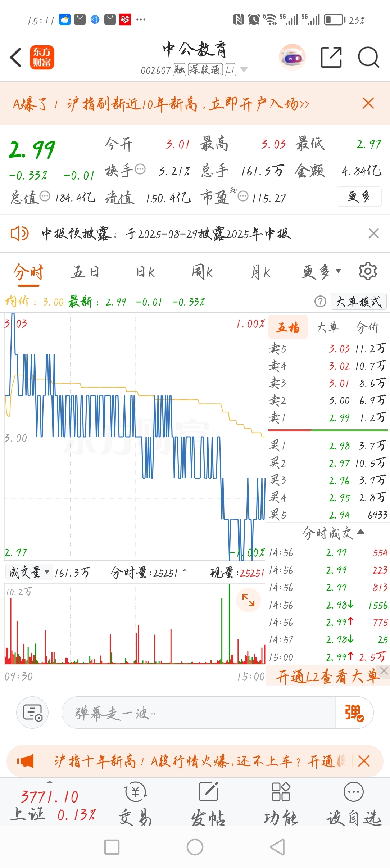Tap the megaphone promo icon
390x868 pixels.
[x=25, y=761]
